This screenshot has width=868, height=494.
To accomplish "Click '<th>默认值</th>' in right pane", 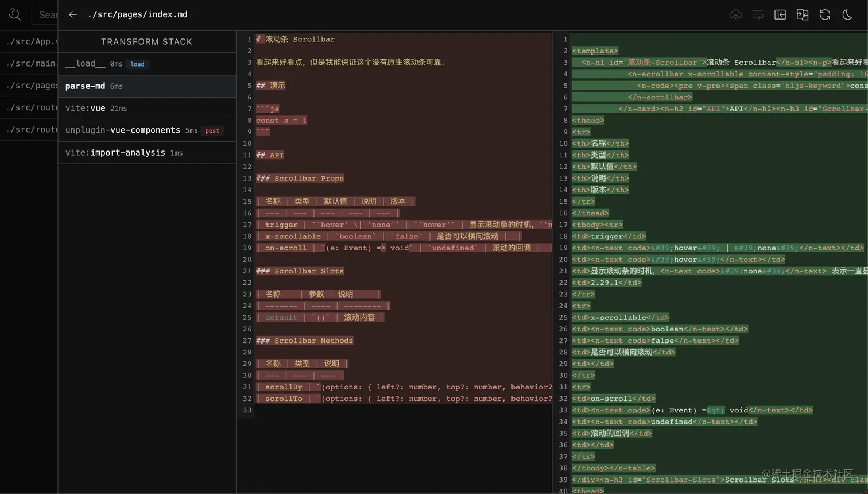I will click(x=604, y=167).
